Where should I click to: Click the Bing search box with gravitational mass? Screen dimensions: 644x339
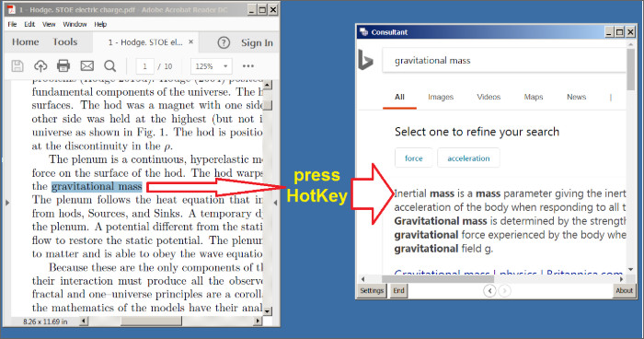point(503,61)
